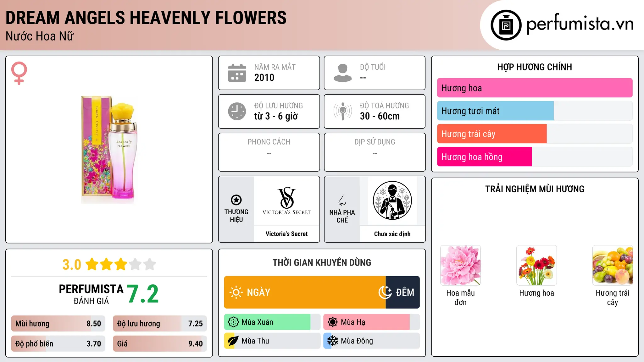
Task: Click the fifth grey rating star
Action: tap(150, 264)
